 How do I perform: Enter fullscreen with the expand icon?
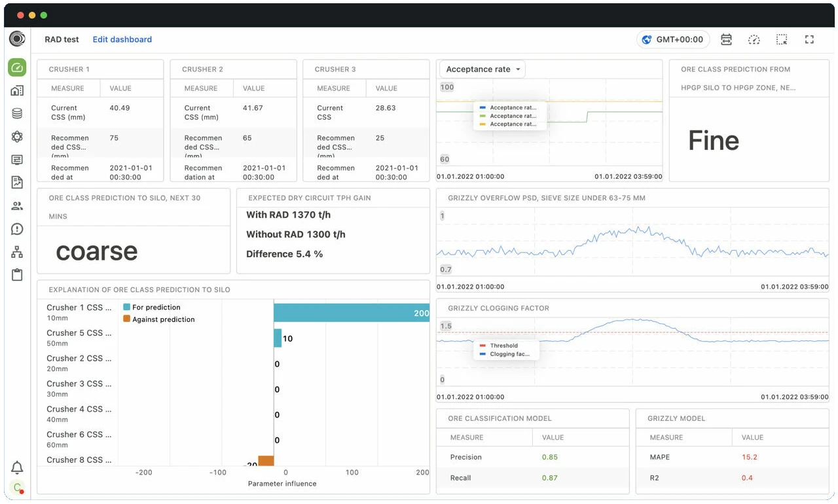(x=810, y=39)
